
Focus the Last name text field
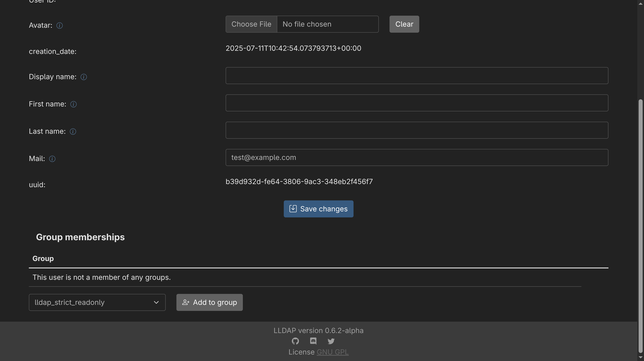coord(417,130)
